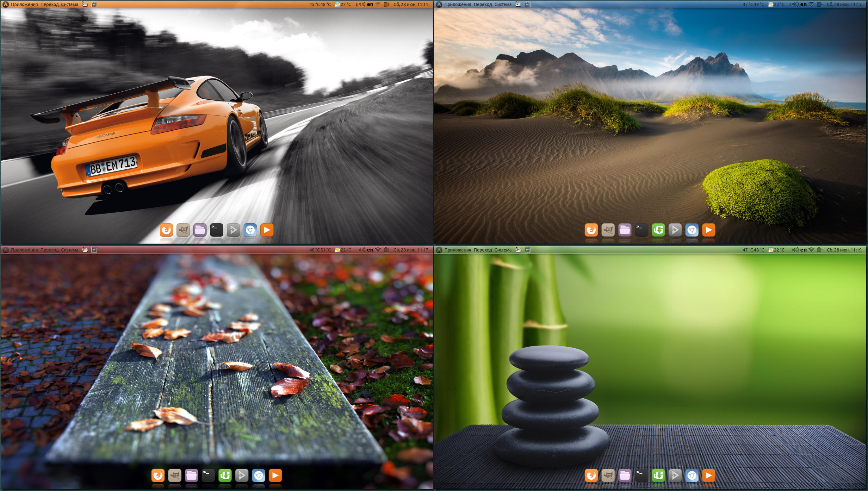Open Terminal from the mountain desktop dock
Screen dimensions: 868x491
642,230
